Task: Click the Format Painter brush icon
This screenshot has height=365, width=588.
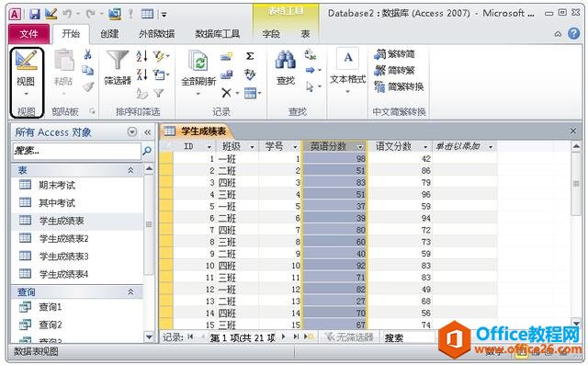Action: [88, 87]
